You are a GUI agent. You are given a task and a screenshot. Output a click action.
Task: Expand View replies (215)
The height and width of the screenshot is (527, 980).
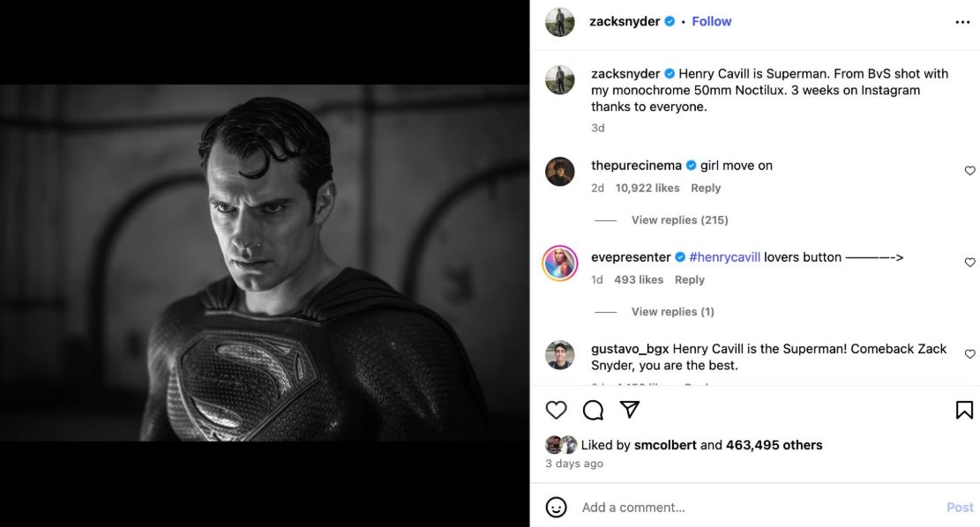(x=679, y=220)
